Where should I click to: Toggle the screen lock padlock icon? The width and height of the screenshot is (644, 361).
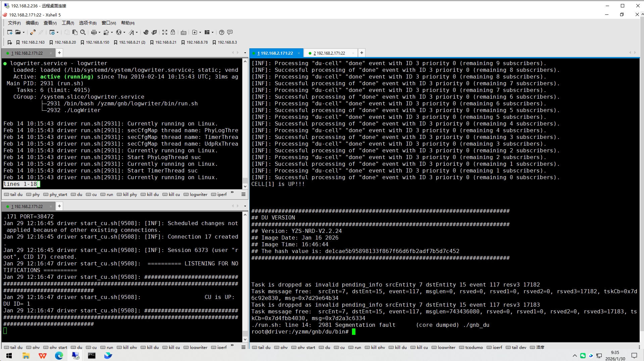pyautogui.click(x=173, y=32)
